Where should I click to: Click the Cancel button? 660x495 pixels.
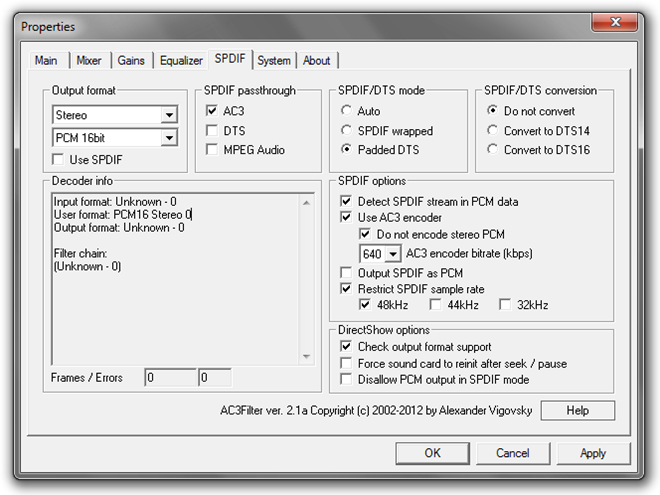tap(513, 453)
